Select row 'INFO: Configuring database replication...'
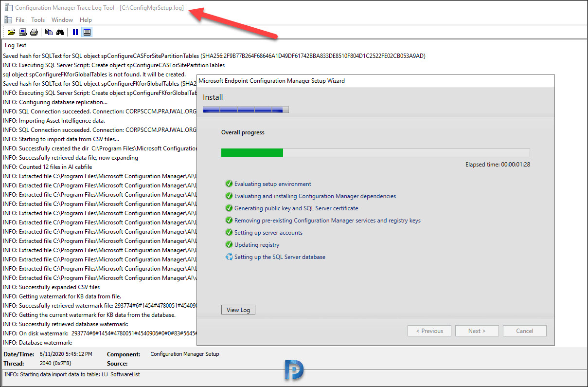This screenshot has width=588, height=387. [x=55, y=102]
